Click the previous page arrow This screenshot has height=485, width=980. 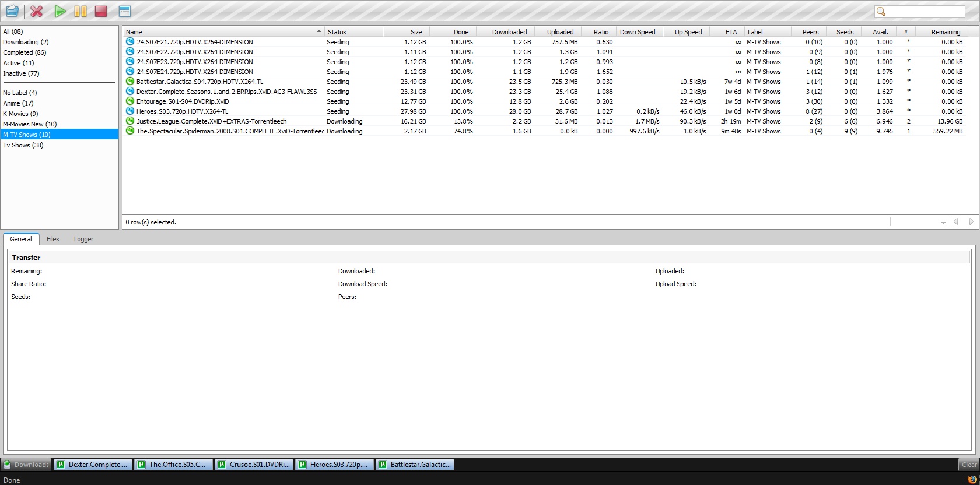[x=956, y=222]
